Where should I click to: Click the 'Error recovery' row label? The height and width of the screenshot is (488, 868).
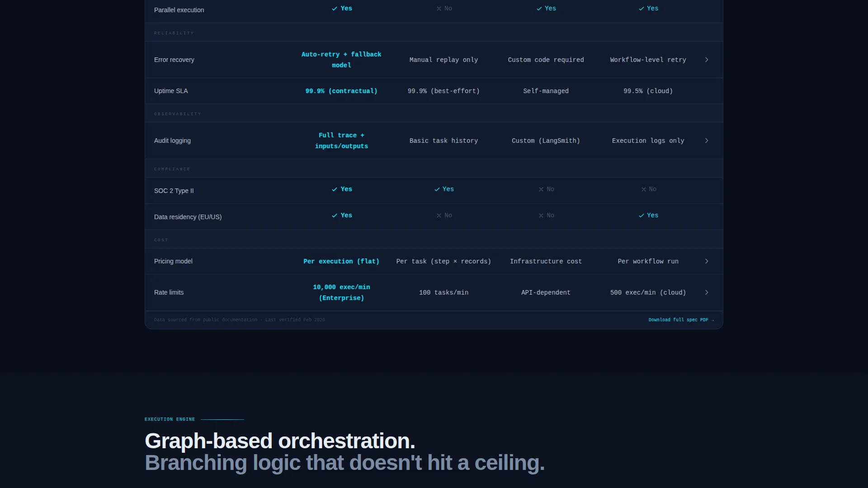click(174, 60)
